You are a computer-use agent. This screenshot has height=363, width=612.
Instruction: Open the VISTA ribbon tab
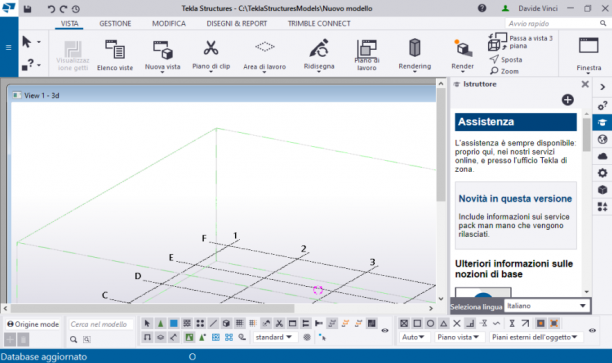(69, 23)
